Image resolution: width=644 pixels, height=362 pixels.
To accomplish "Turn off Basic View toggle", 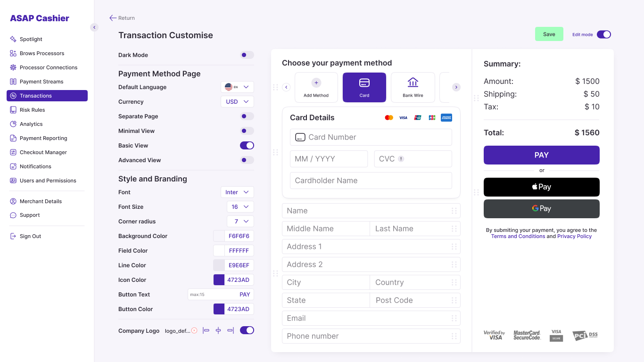I will [x=247, y=146].
